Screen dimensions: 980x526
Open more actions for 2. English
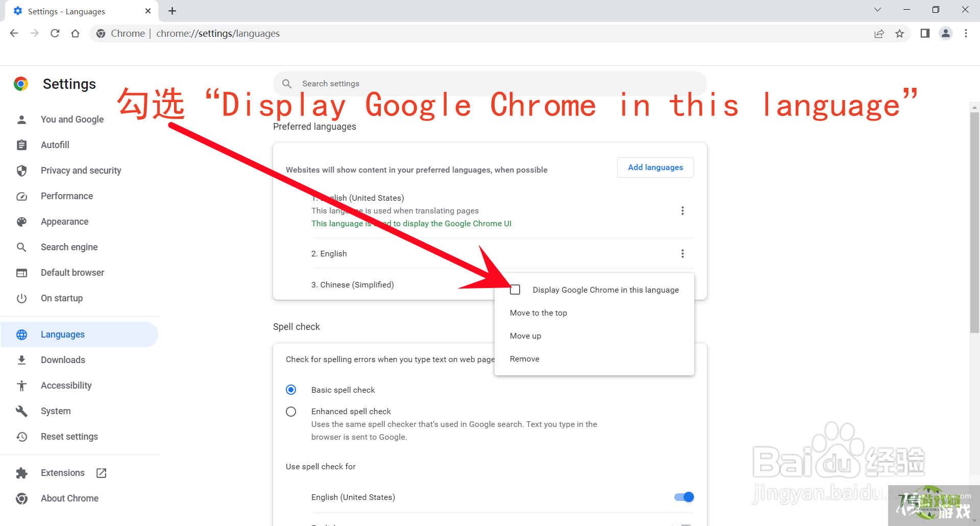point(682,254)
